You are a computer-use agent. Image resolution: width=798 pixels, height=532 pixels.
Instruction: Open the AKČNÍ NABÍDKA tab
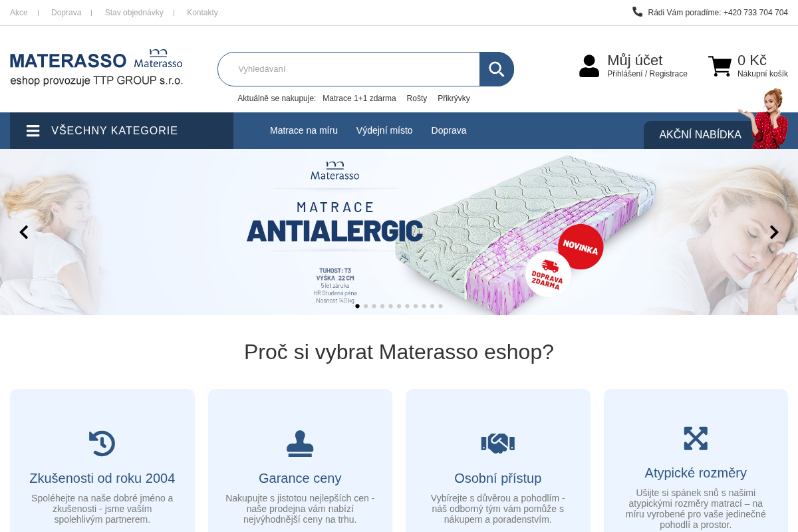700,135
